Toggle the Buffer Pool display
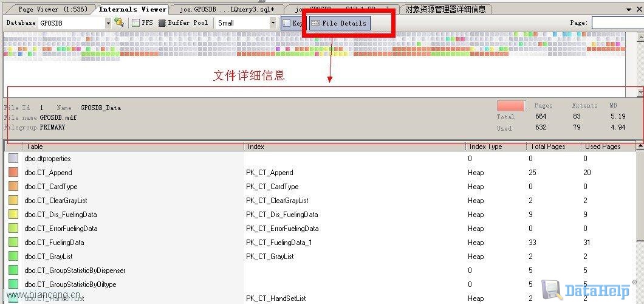Screen dimensions: 644x304 click(x=183, y=22)
